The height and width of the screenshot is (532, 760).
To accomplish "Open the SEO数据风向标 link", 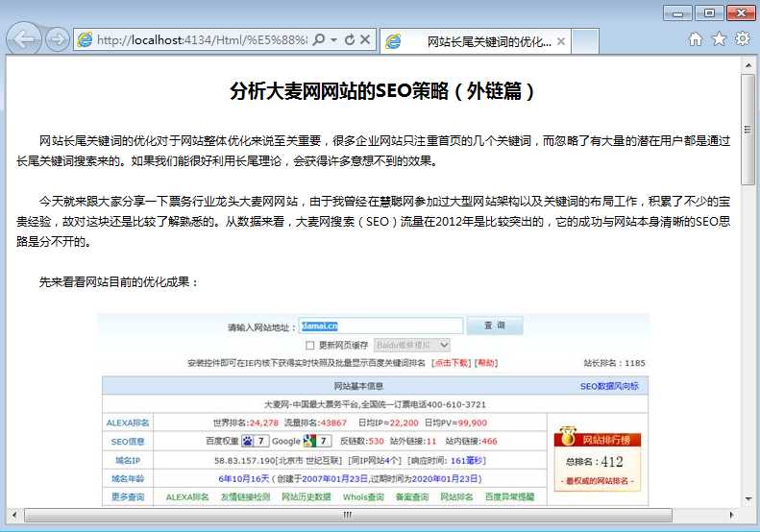I will pyautogui.click(x=609, y=386).
